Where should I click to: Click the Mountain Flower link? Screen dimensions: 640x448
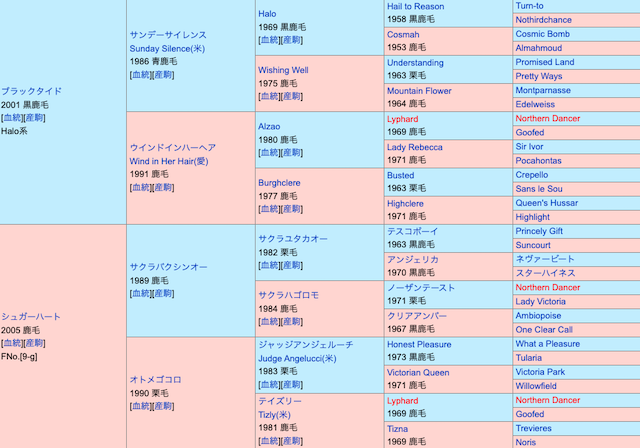tap(419, 90)
